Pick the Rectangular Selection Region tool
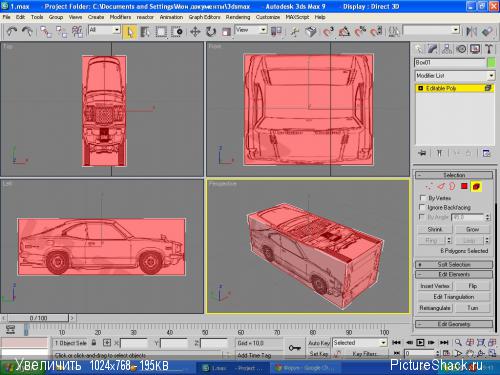 161,32
